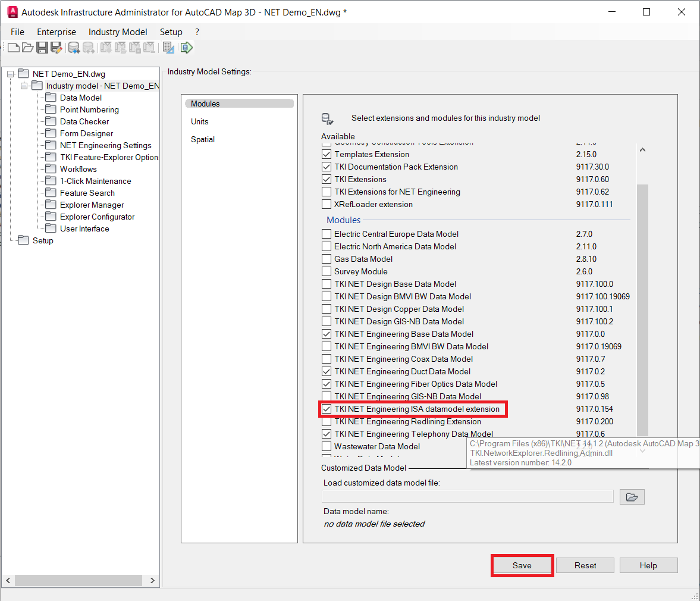The image size is (700, 601).
Task: Uncheck TKI NET Engineering Duct Data Model
Action: click(327, 371)
